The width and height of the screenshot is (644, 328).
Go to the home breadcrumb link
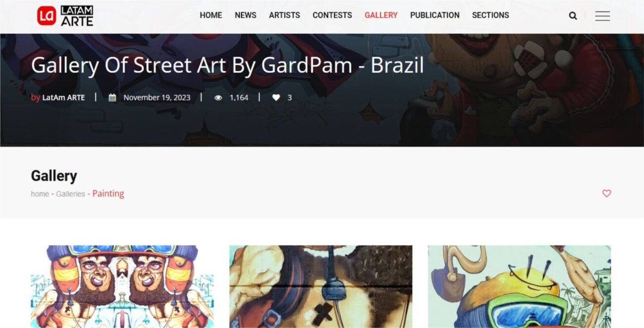point(40,194)
